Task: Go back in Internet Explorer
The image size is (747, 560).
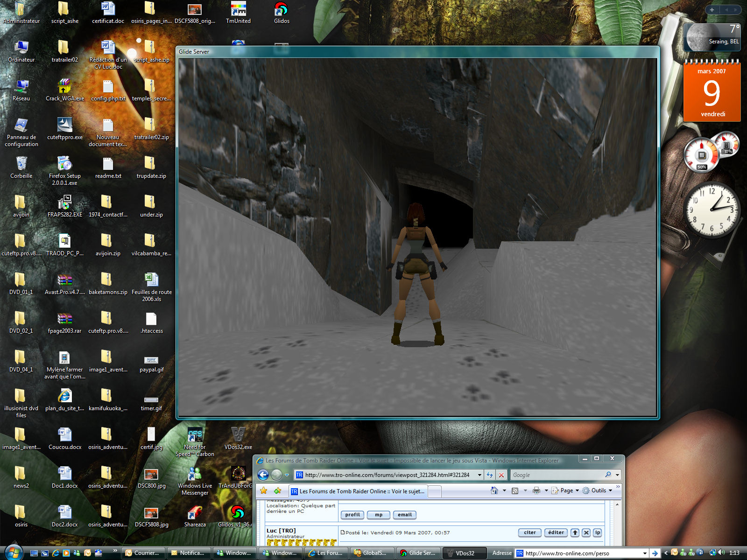Action: pyautogui.click(x=263, y=475)
